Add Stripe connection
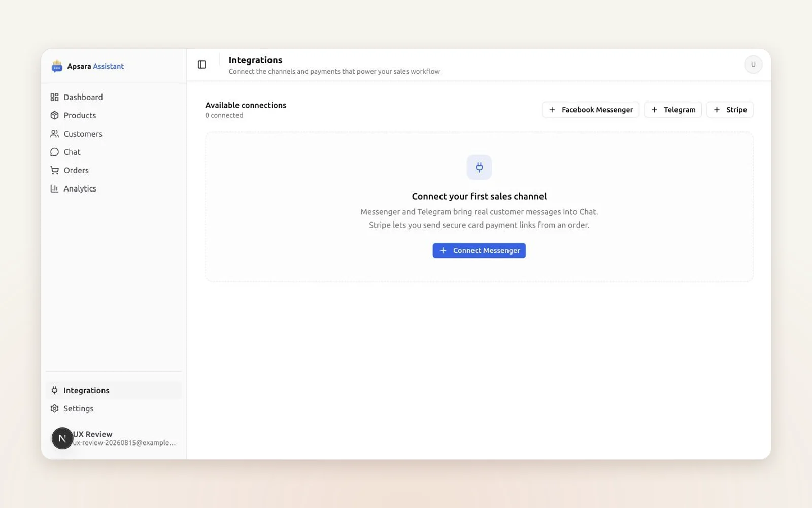812x508 pixels. coord(730,110)
